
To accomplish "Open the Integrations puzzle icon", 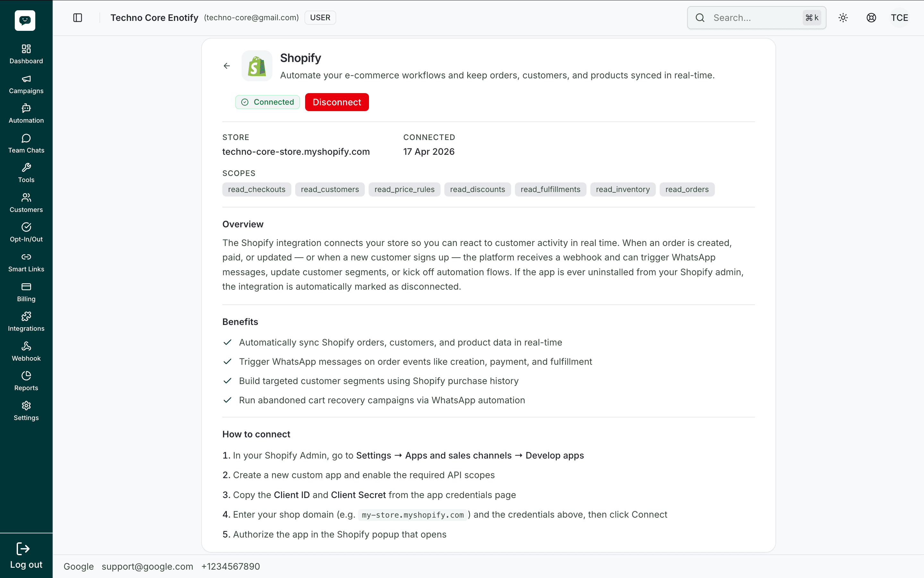I will [26, 316].
